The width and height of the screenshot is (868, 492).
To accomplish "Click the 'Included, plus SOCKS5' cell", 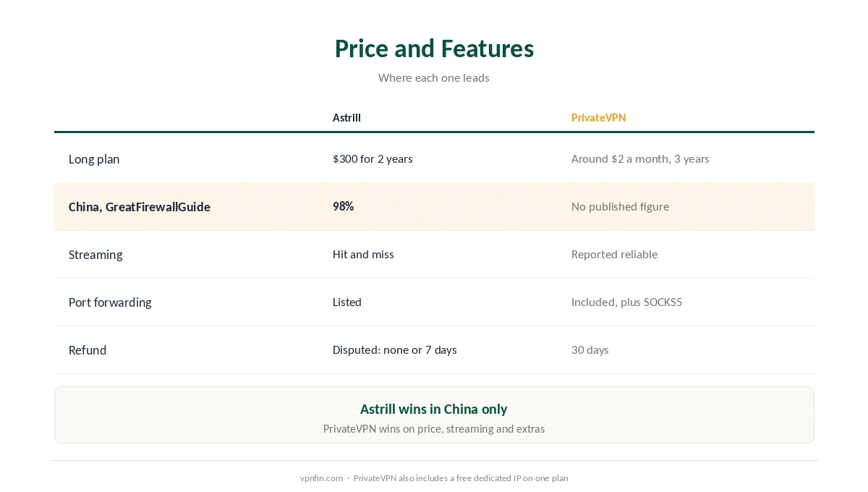I will (x=626, y=302).
